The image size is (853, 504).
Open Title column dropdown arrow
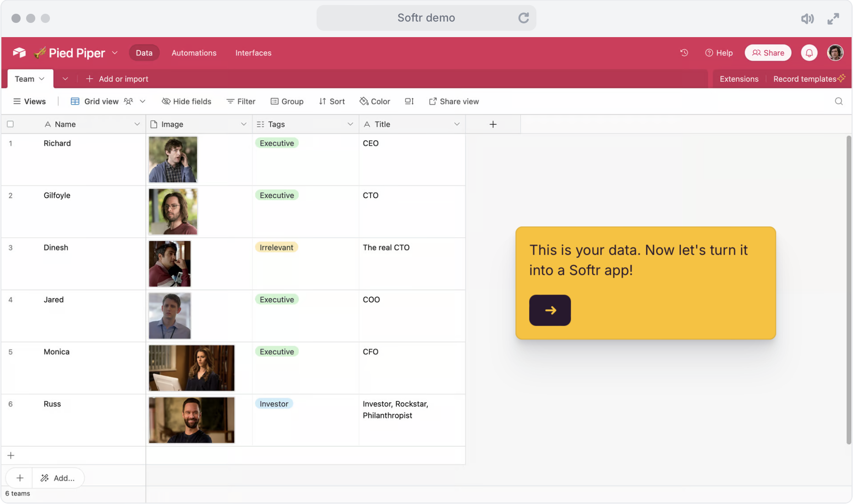click(457, 124)
